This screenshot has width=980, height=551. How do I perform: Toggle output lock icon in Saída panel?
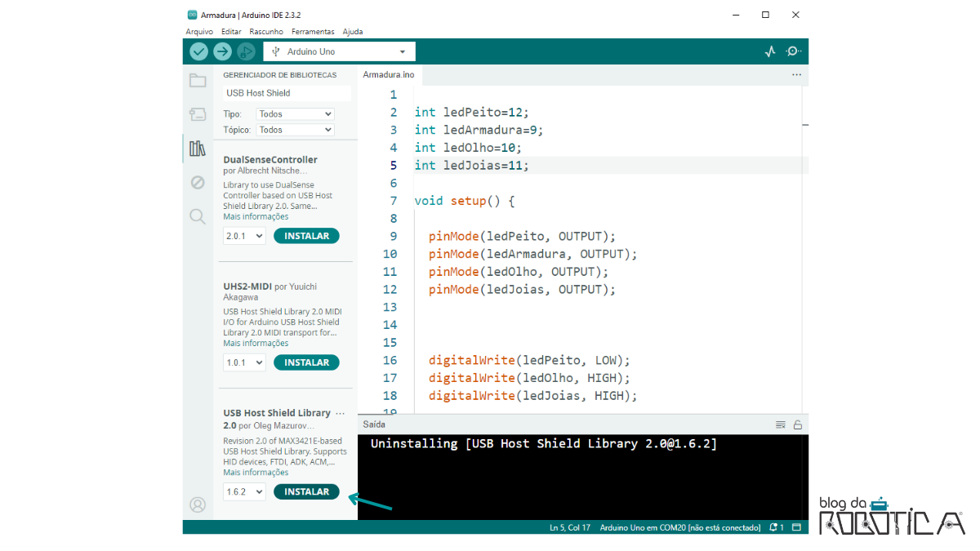click(x=798, y=424)
